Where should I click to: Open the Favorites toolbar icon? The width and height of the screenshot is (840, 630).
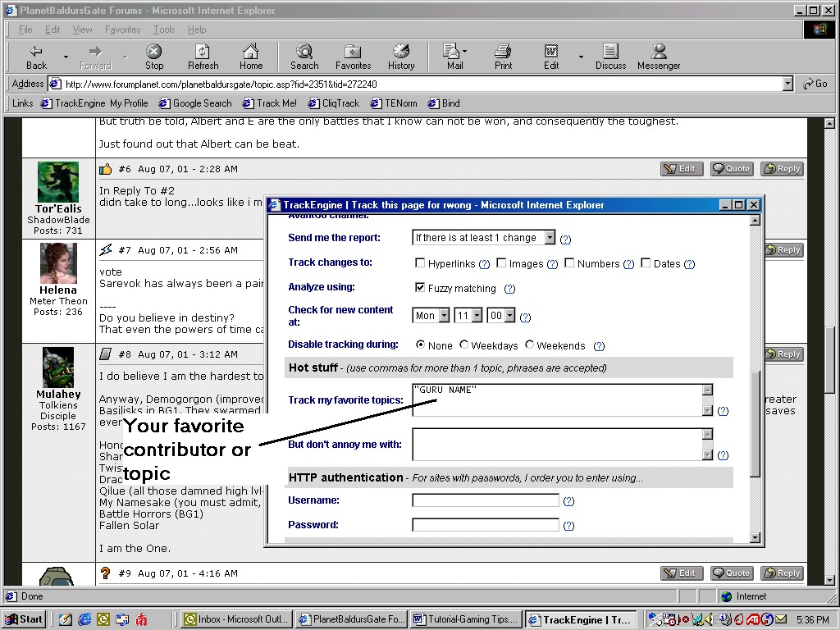[x=353, y=52]
